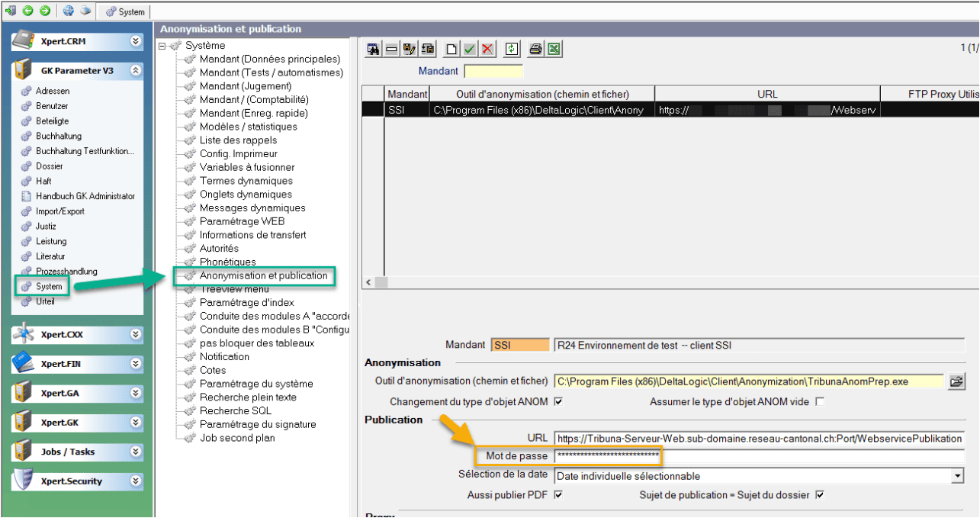The image size is (980, 518).
Task: Expand the Xpert.FIN section
Action: (136, 364)
